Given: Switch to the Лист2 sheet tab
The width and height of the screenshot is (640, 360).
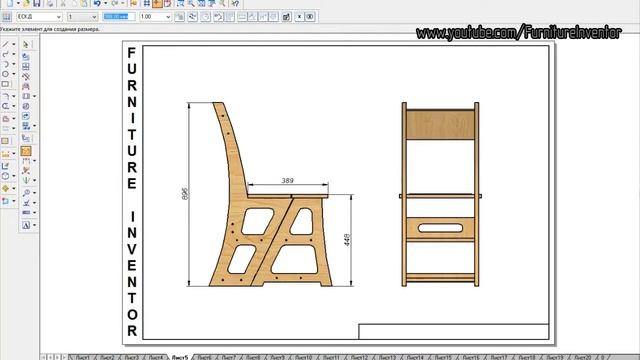Looking at the screenshot, I should [x=107, y=357].
